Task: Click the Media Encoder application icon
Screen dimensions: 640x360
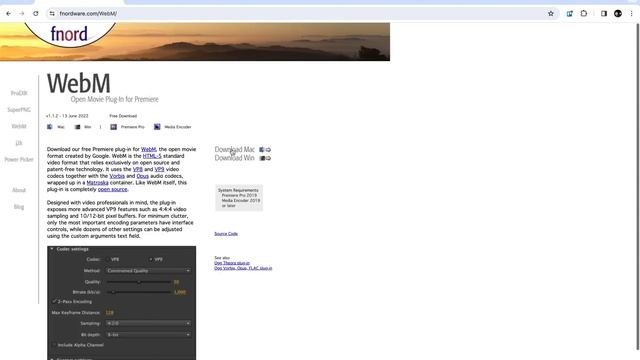Action: [157, 127]
